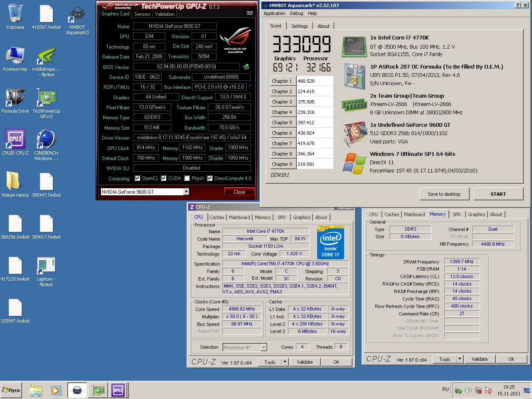Screen dimensions: 532x399
Task: Click the GPU Clock 814 MHz field
Action: point(146,148)
